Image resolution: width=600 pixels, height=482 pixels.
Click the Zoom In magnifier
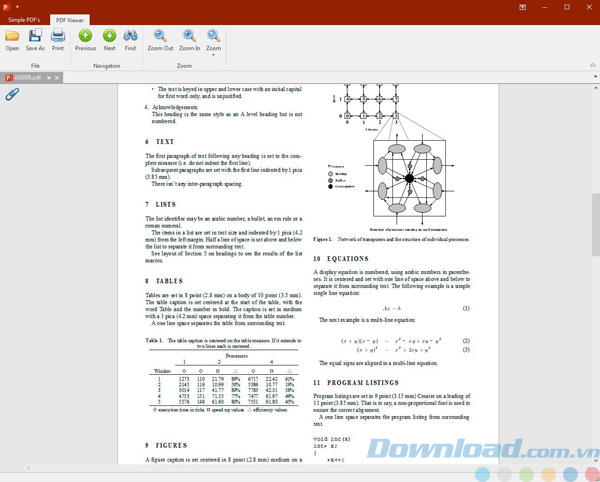[x=189, y=40]
